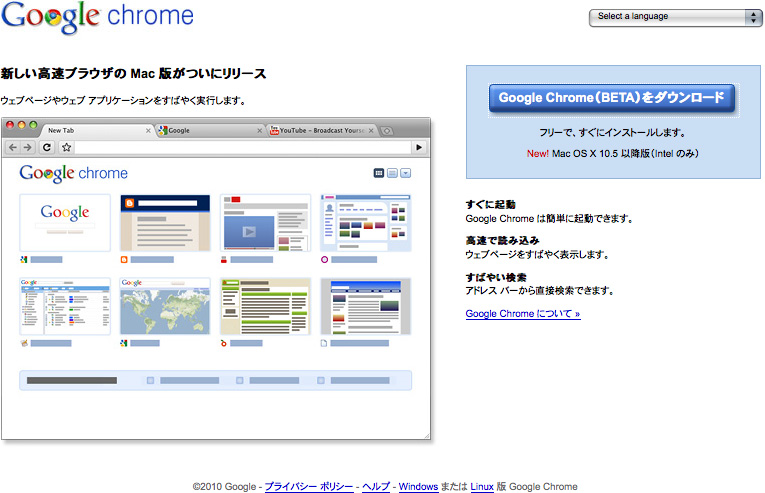
Task: Select the New Tab tab
Action: [95, 130]
